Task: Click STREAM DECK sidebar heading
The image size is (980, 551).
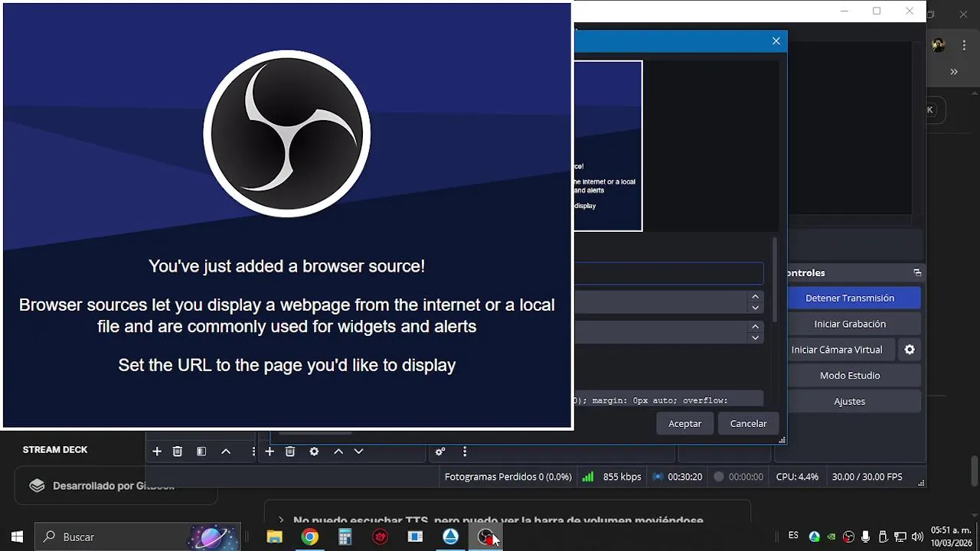Action: pos(55,450)
